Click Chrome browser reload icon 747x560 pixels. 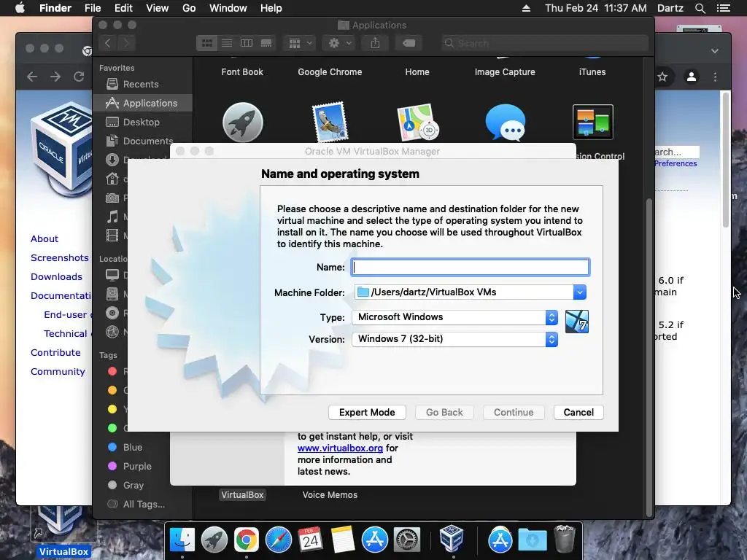79,77
